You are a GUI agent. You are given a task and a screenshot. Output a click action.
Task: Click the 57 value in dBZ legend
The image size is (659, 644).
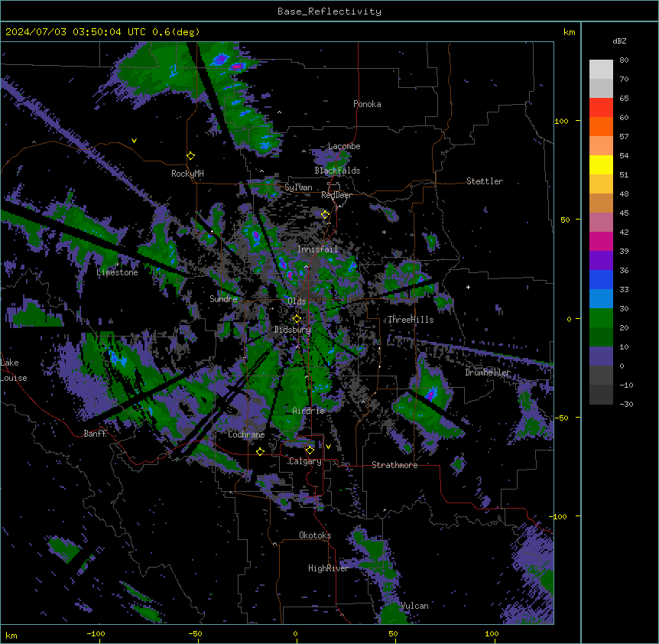pos(624,137)
